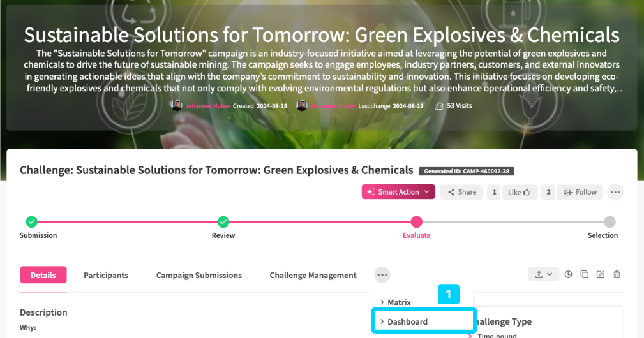Click the Share button

pyautogui.click(x=461, y=192)
